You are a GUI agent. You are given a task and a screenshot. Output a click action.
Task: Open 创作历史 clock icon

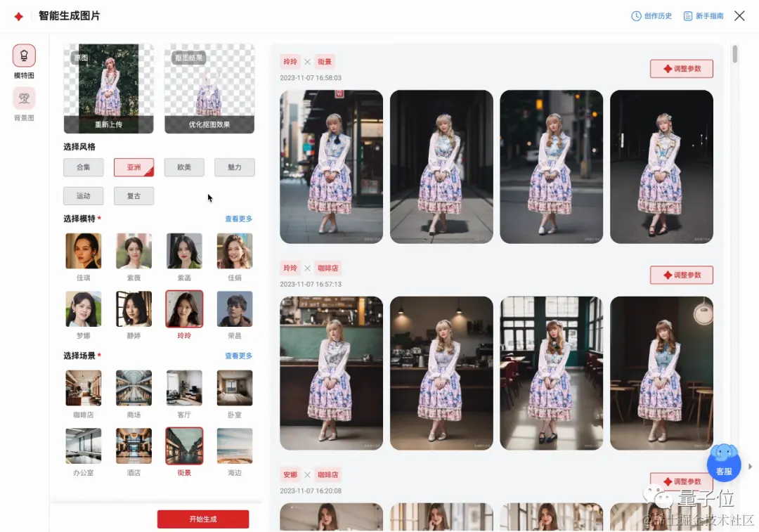pos(636,16)
